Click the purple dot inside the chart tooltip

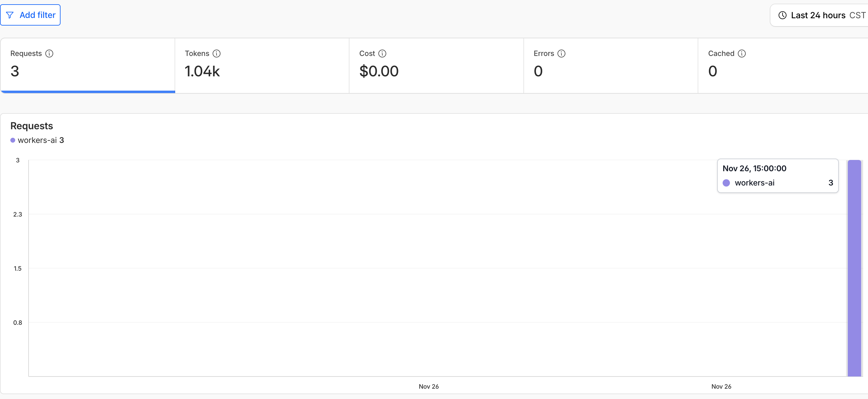tap(726, 183)
